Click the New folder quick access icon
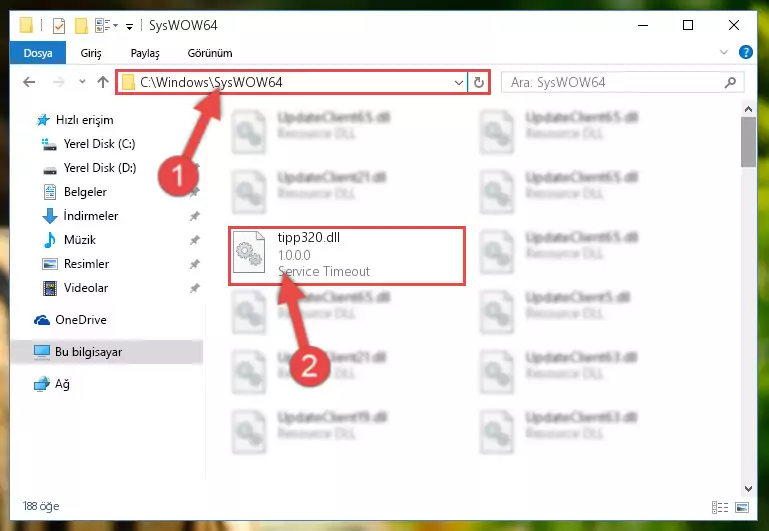 81,25
